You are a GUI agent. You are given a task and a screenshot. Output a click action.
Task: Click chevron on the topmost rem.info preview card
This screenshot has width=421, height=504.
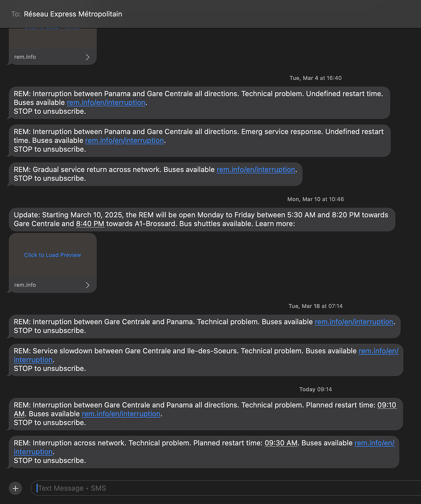pos(88,57)
